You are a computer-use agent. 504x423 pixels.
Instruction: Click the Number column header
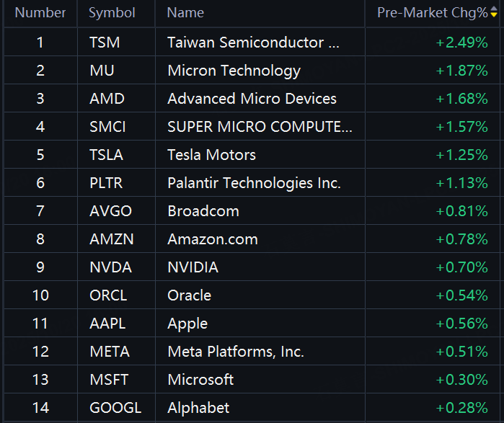coord(40,13)
